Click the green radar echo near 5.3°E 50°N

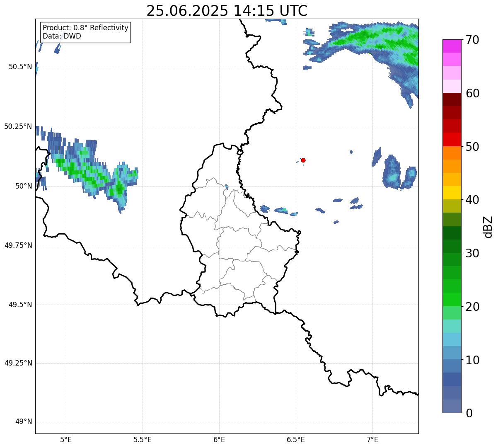[119, 189]
